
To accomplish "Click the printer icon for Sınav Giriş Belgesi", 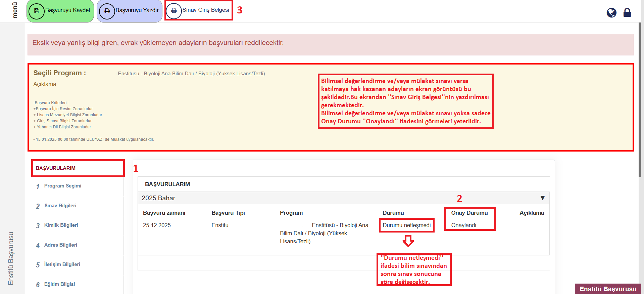I will (174, 11).
